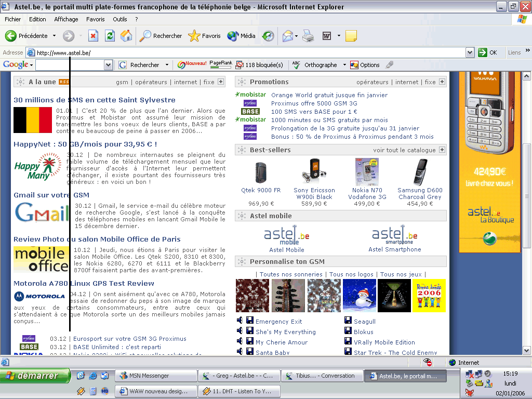532x399 pixels.
Task: Open the Affichage menu
Action: [x=66, y=19]
